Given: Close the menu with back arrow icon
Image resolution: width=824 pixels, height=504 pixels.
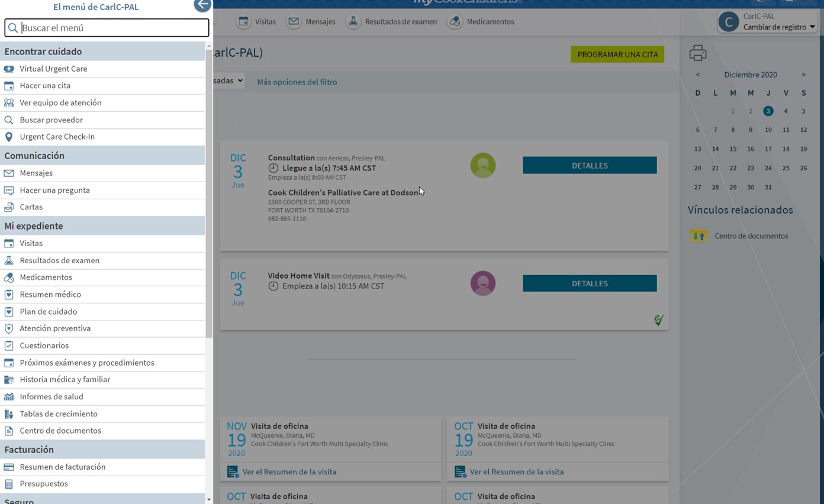Looking at the screenshot, I should tap(202, 5).
